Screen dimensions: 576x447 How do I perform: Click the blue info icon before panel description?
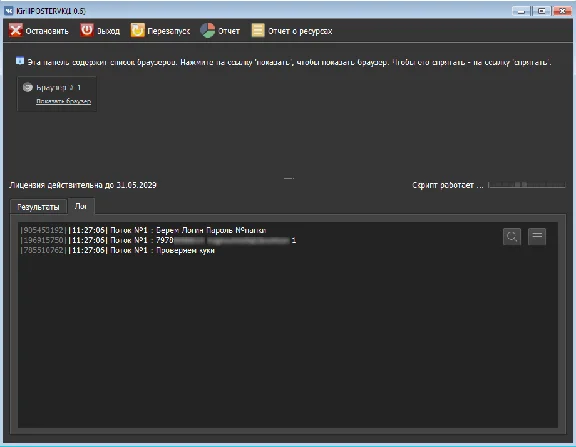pyautogui.click(x=20, y=61)
